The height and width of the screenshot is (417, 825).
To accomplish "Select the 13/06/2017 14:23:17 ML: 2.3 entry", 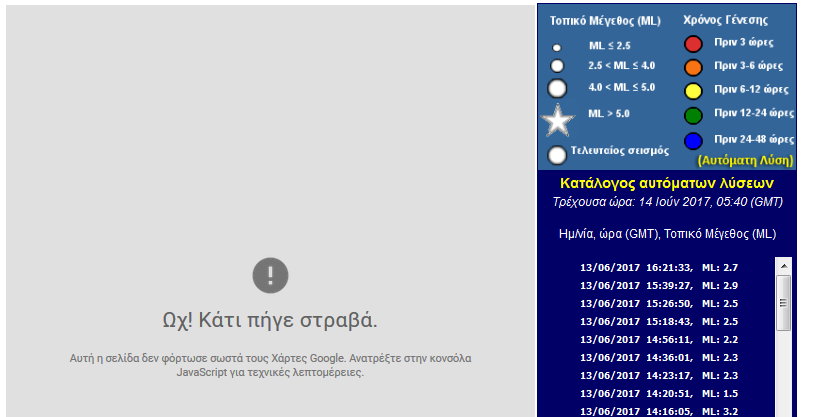I will click(659, 375).
